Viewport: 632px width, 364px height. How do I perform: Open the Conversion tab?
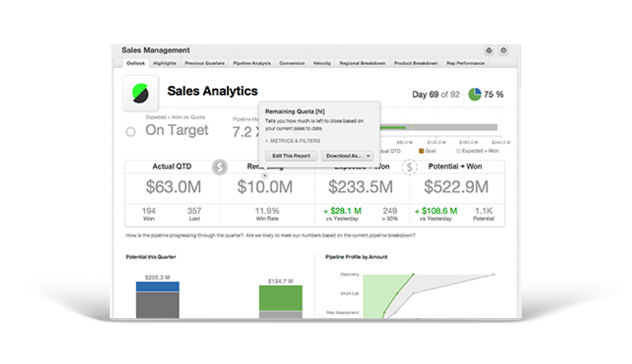pos(292,63)
